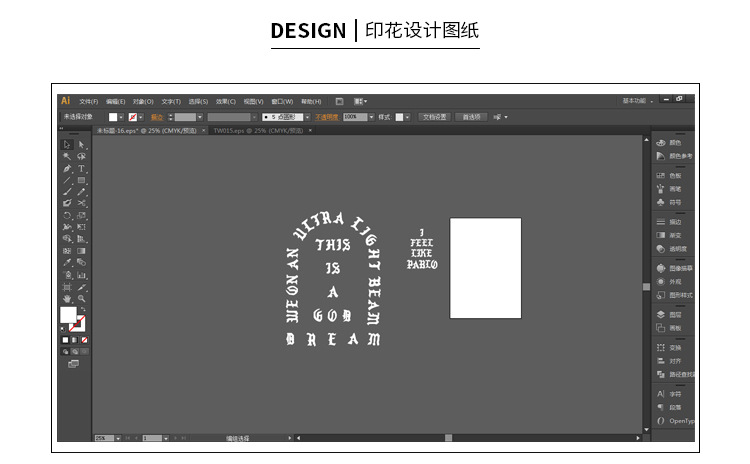Open the 样式 style dropdown arrow
Image resolution: width=750 pixels, height=464 pixels.
(407, 117)
